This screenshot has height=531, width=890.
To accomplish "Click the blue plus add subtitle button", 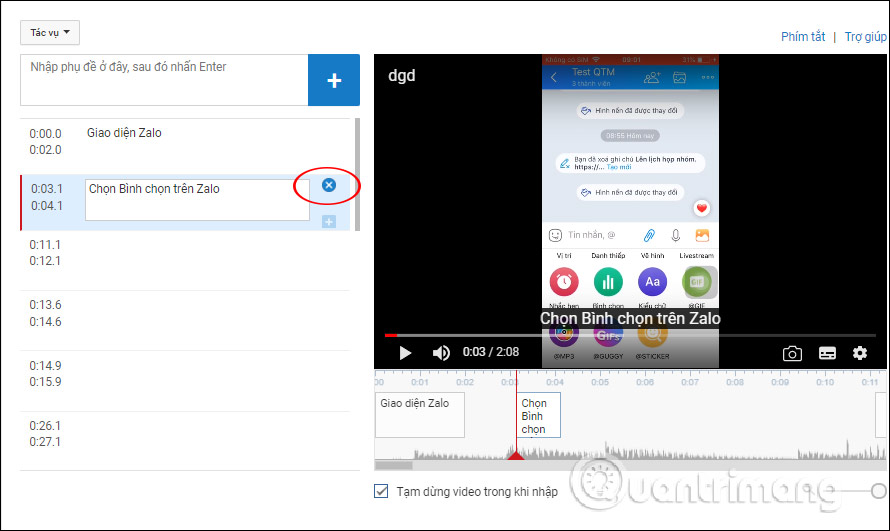I will tap(334, 80).
